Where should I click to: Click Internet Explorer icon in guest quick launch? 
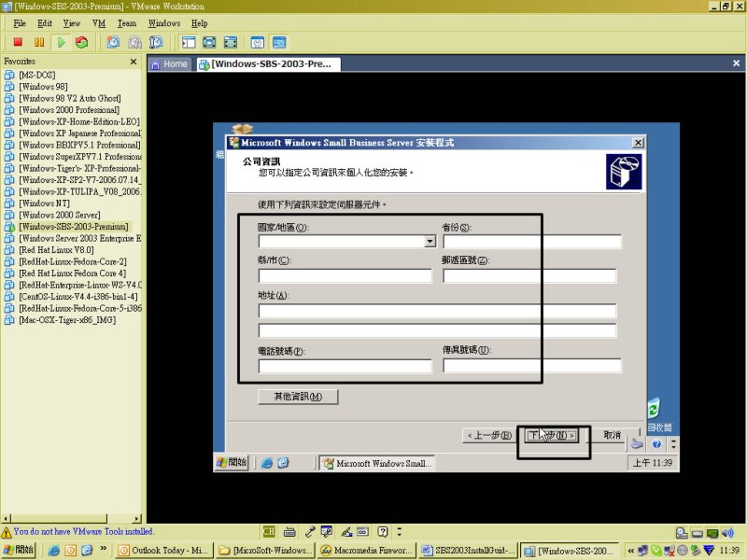point(267,463)
